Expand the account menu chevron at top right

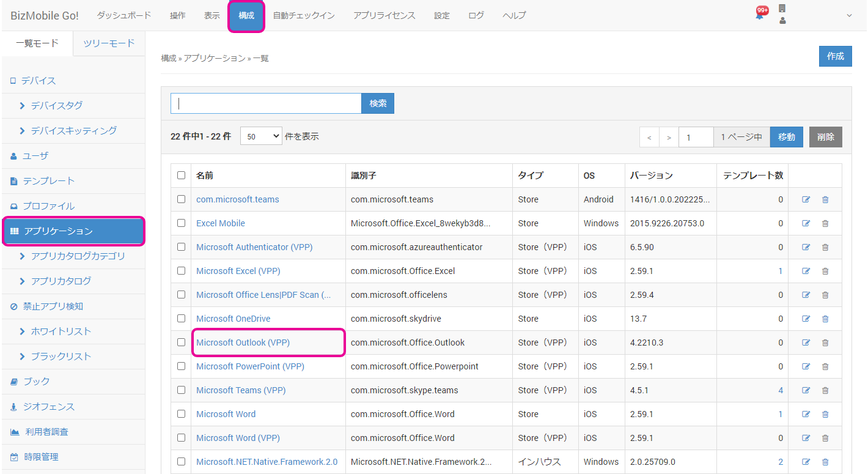[x=849, y=15]
